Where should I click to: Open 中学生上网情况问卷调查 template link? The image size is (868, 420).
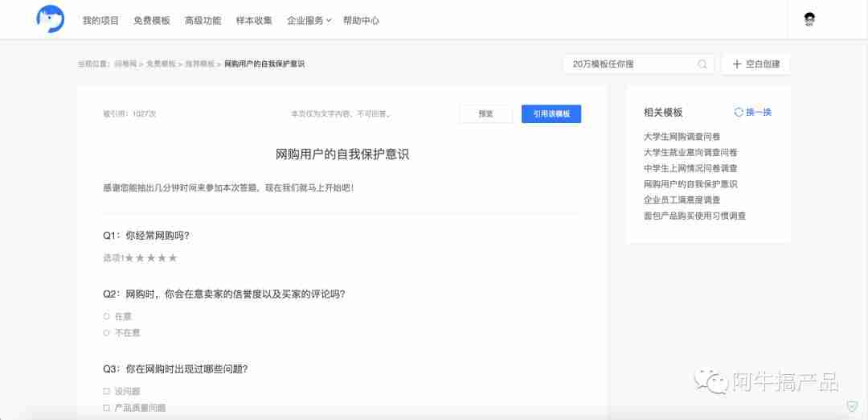pos(691,168)
